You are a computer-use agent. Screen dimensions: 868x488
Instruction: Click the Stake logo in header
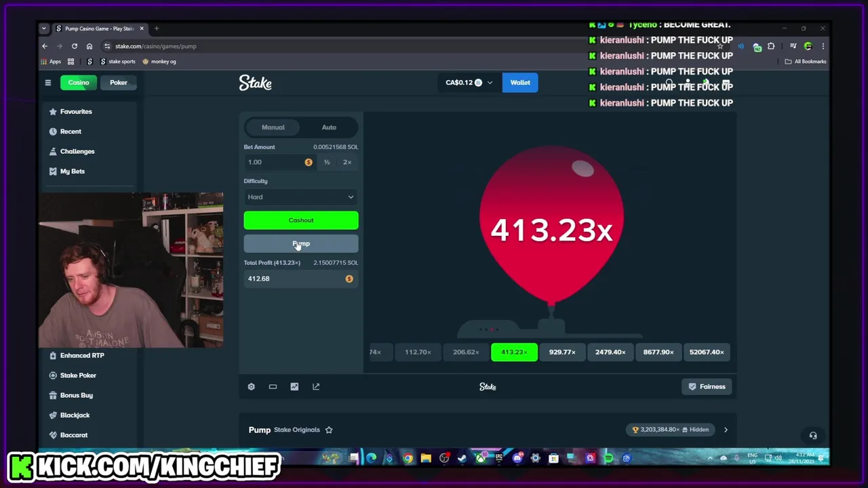[x=255, y=83]
